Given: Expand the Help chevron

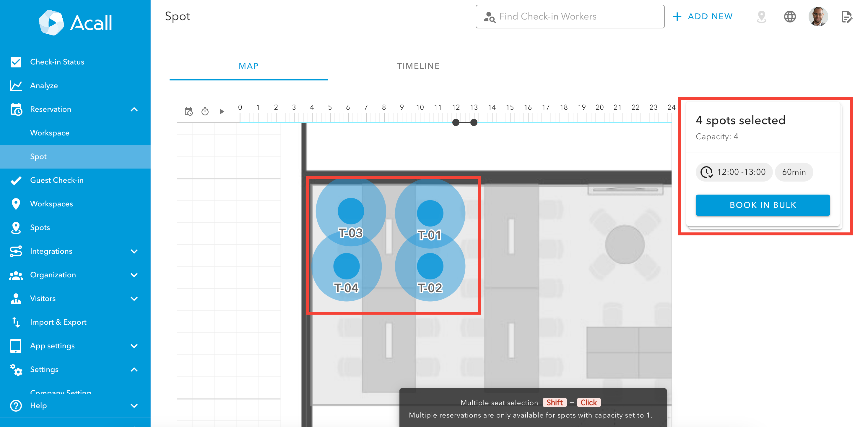Looking at the screenshot, I should 134,405.
